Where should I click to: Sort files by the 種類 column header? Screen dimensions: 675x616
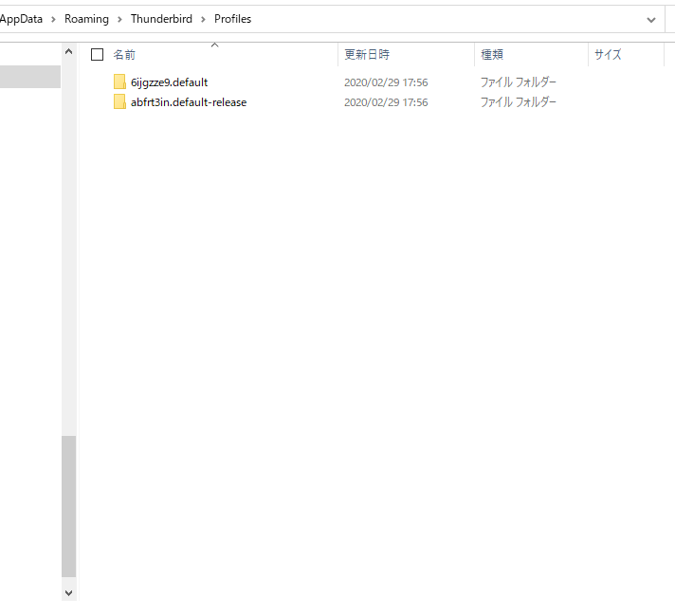tap(492, 55)
